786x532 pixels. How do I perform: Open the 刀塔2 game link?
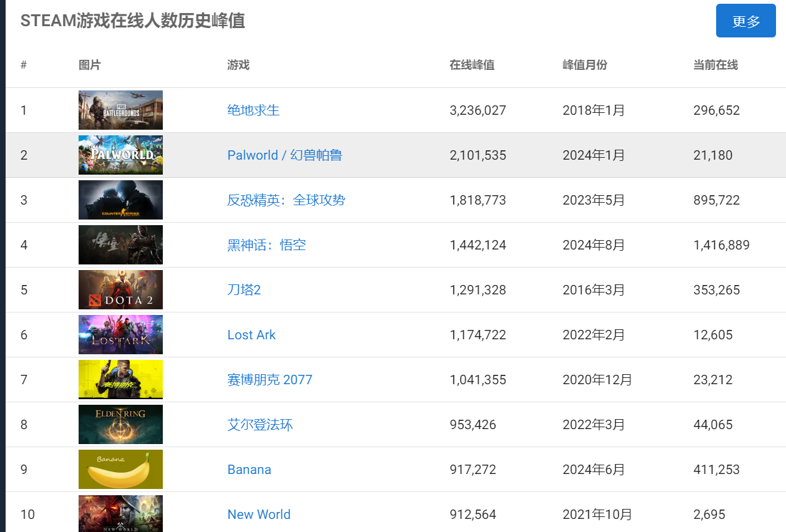[244, 290]
